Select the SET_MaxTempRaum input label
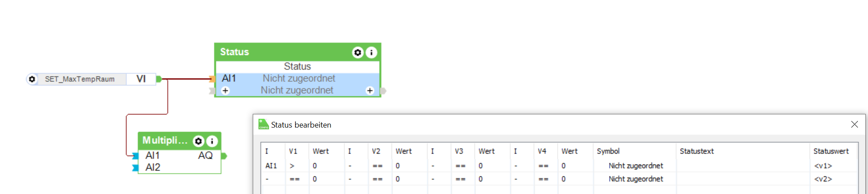This screenshot has width=868, height=194. point(80,79)
